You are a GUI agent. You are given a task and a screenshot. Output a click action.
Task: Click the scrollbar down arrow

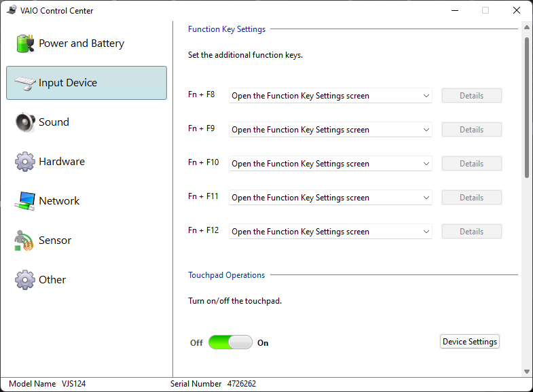point(527,371)
